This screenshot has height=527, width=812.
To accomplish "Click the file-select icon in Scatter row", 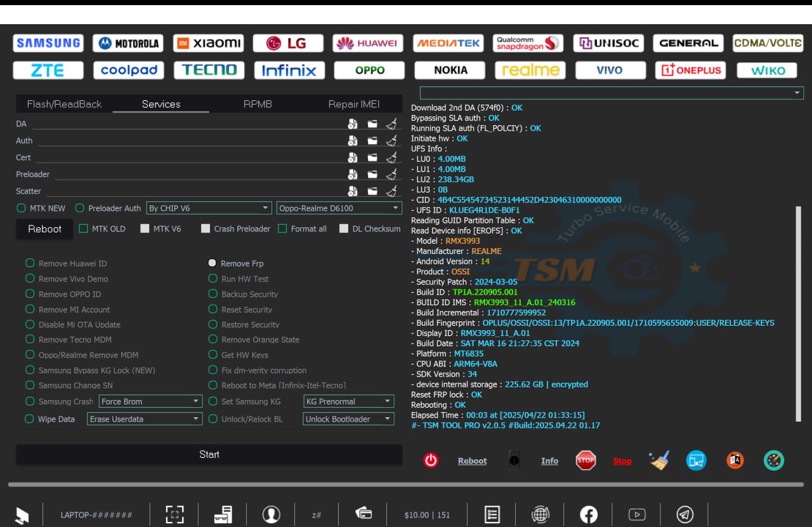I will click(x=353, y=190).
